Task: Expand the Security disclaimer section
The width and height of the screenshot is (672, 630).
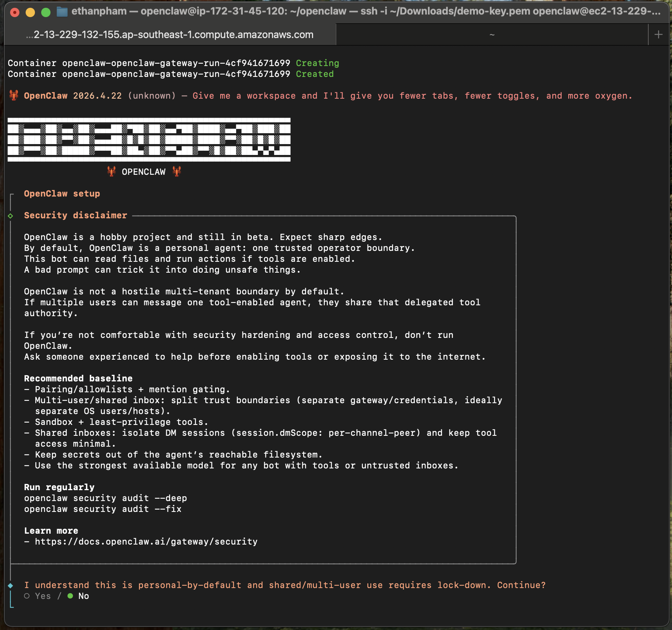Action: point(75,215)
